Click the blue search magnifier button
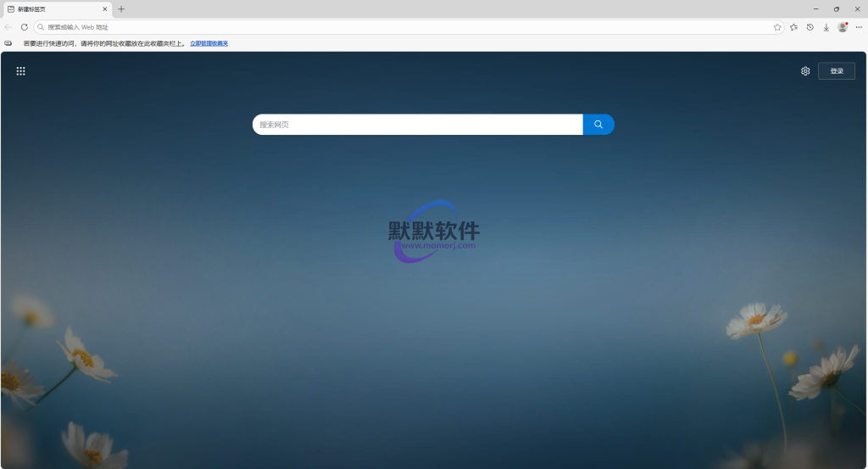The height and width of the screenshot is (469, 868). 598,125
